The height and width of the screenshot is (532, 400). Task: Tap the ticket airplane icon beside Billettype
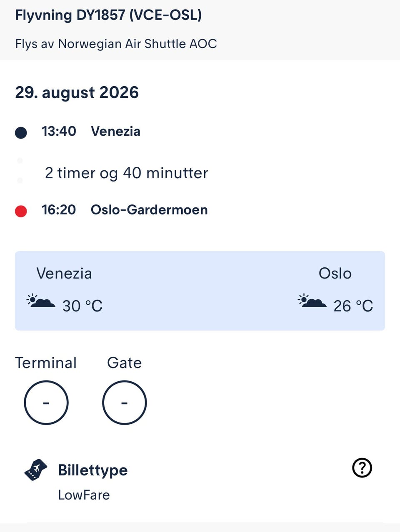[36, 470]
